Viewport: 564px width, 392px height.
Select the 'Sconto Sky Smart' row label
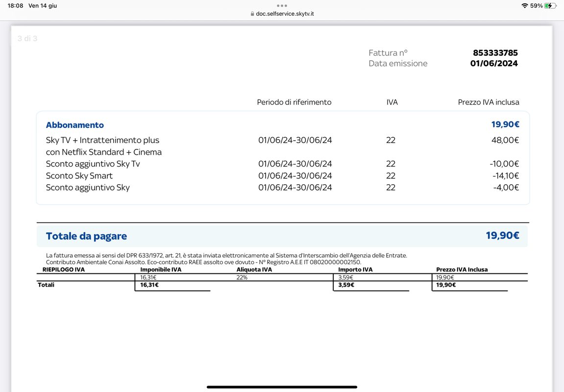point(79,176)
